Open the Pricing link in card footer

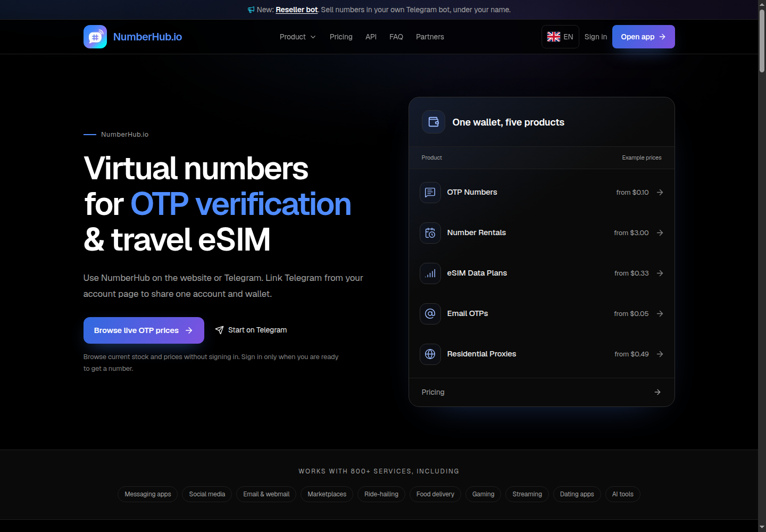(542, 392)
